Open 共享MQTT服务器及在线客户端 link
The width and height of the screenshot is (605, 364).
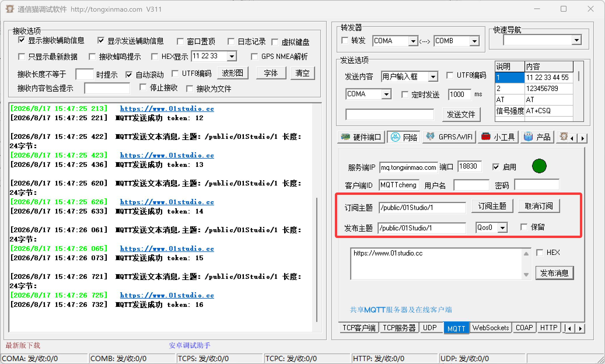401,310
